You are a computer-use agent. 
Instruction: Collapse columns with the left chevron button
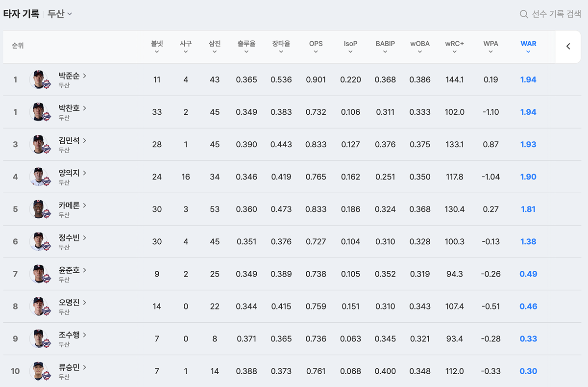pyautogui.click(x=568, y=47)
